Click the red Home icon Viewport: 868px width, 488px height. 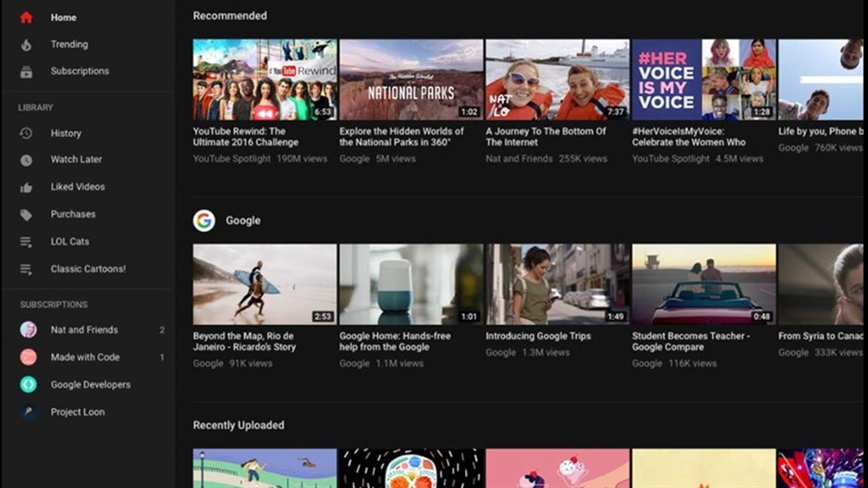pyautogui.click(x=26, y=18)
